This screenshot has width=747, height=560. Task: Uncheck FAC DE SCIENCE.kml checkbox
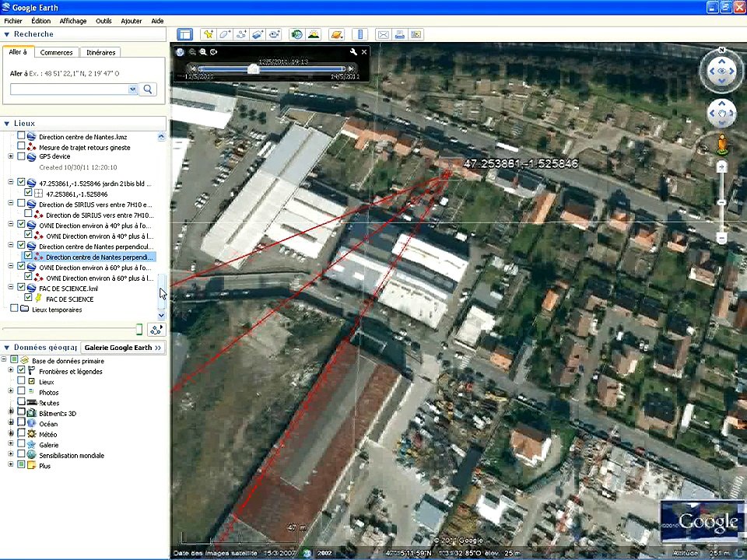[x=21, y=287]
